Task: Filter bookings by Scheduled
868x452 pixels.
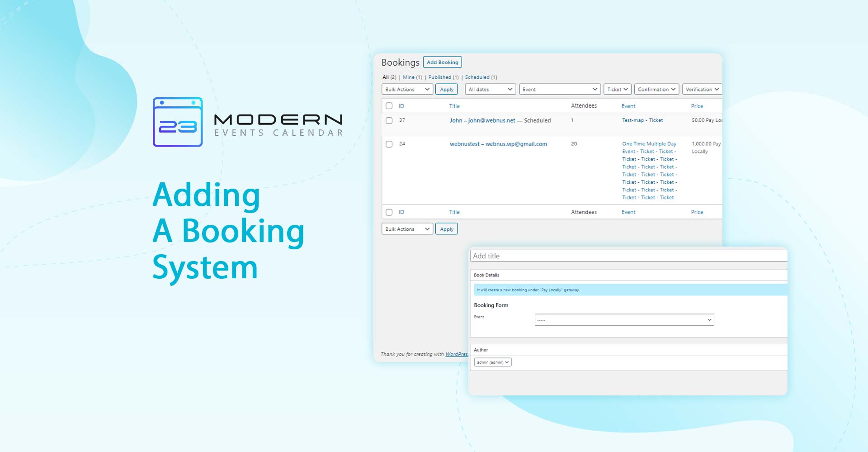Action: pos(477,77)
